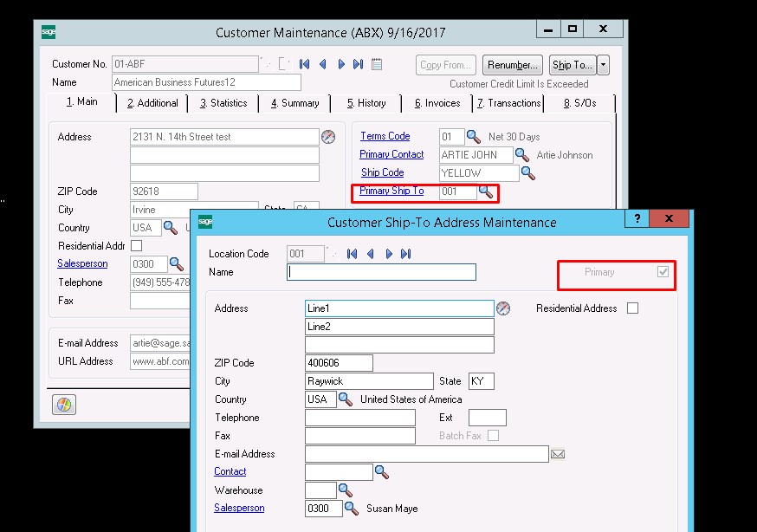Click the help question mark in Ship-To window
Viewport: 757px width, 532px height.
(637, 218)
